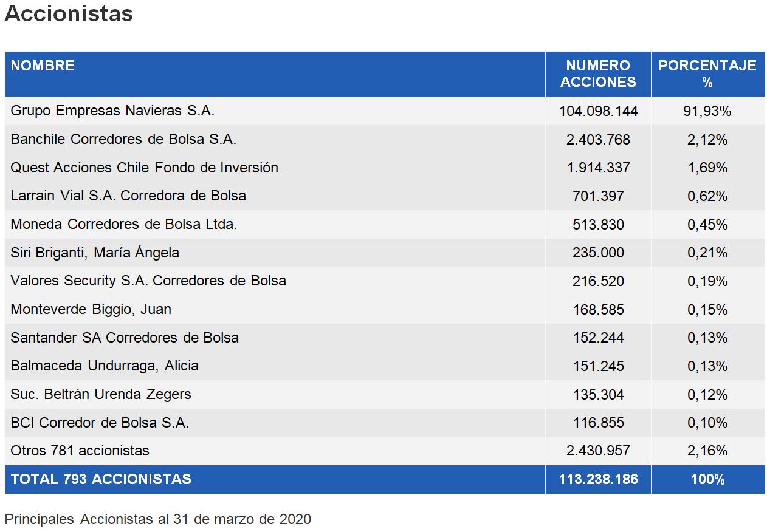Click Moneda Corredores de Bolsa Ltda.
Screen dimensions: 767x532
tap(123, 224)
